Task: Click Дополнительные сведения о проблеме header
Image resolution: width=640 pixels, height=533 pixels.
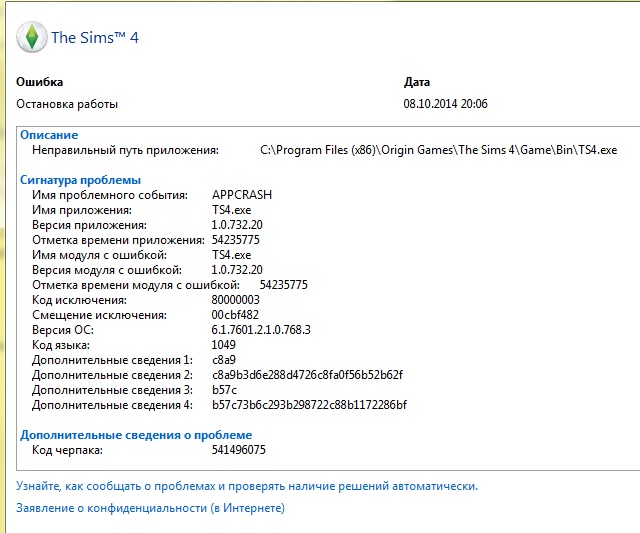Action: click(x=136, y=435)
